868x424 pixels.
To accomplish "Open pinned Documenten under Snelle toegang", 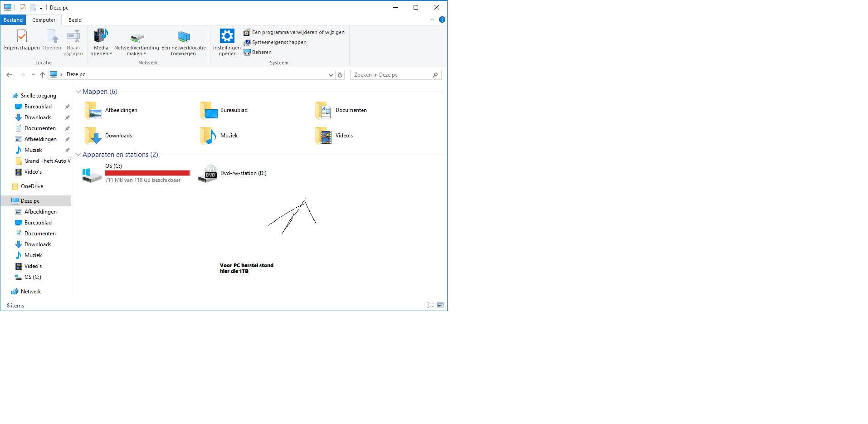I will tap(40, 128).
